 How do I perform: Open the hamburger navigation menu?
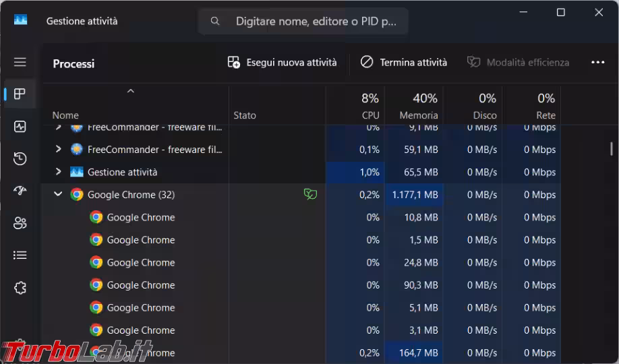(20, 62)
